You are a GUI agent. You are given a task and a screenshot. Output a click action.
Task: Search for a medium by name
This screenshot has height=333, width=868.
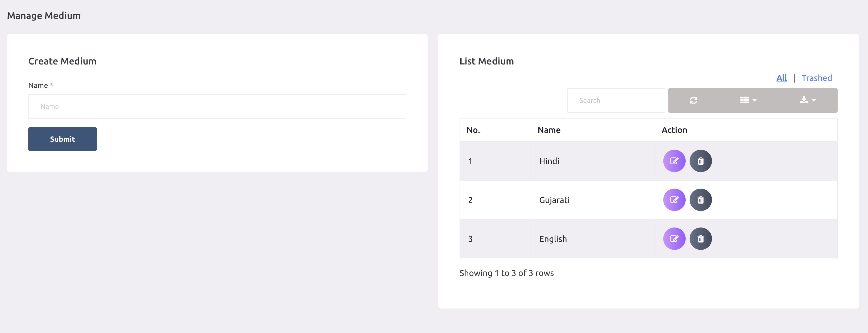click(x=616, y=100)
